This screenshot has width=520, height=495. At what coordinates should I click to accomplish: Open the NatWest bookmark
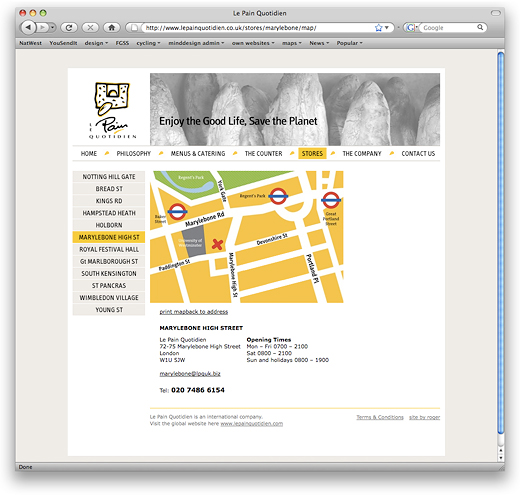[x=30, y=43]
